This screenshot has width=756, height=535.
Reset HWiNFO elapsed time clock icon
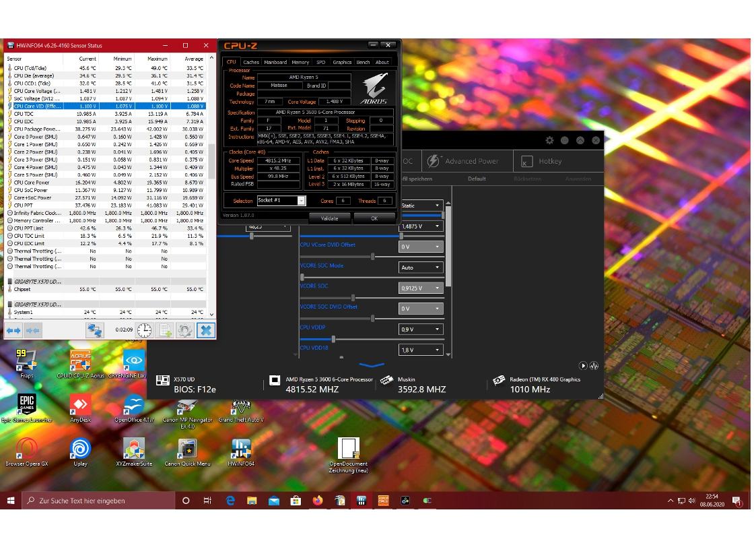144,330
